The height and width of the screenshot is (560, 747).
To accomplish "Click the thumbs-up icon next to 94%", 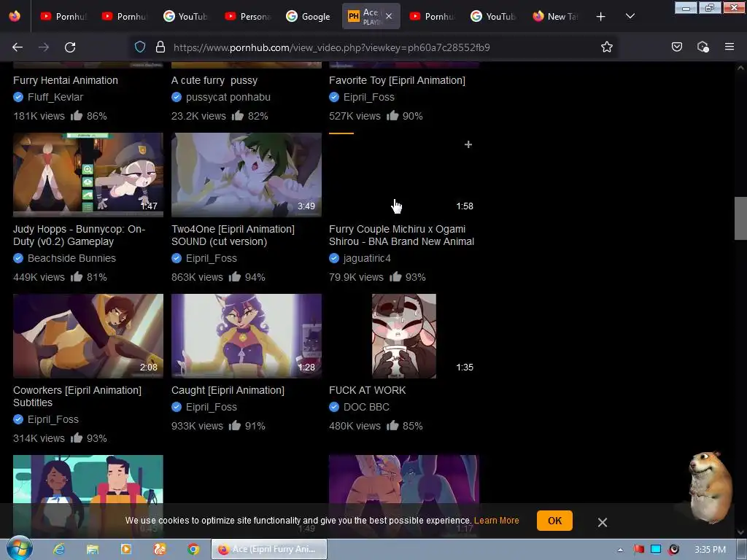I will (234, 276).
